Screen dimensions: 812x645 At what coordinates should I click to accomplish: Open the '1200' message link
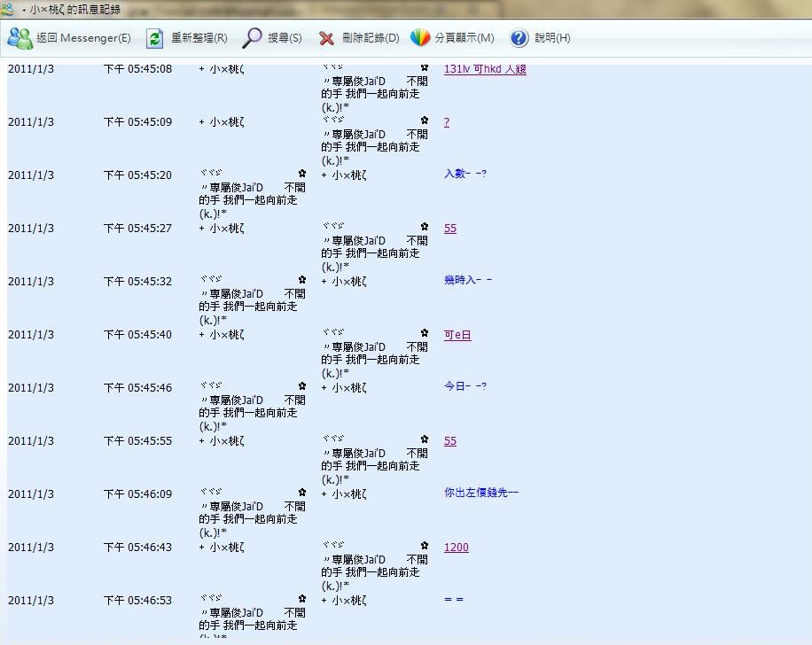(x=457, y=548)
